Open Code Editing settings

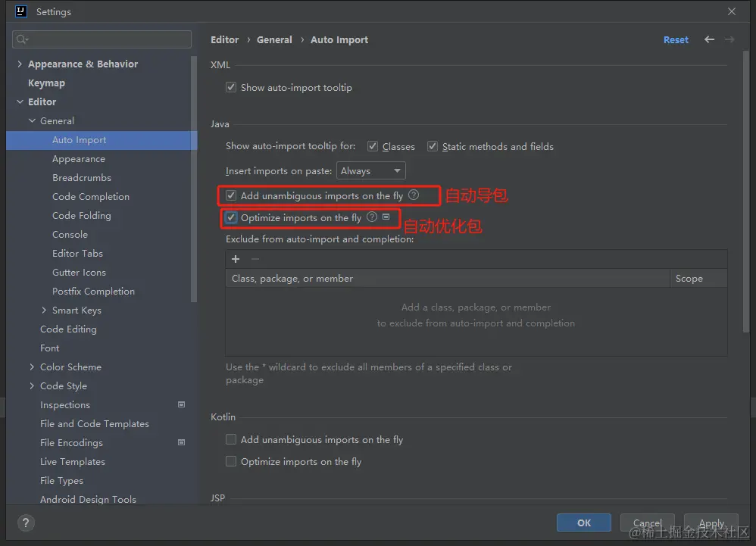tap(68, 329)
